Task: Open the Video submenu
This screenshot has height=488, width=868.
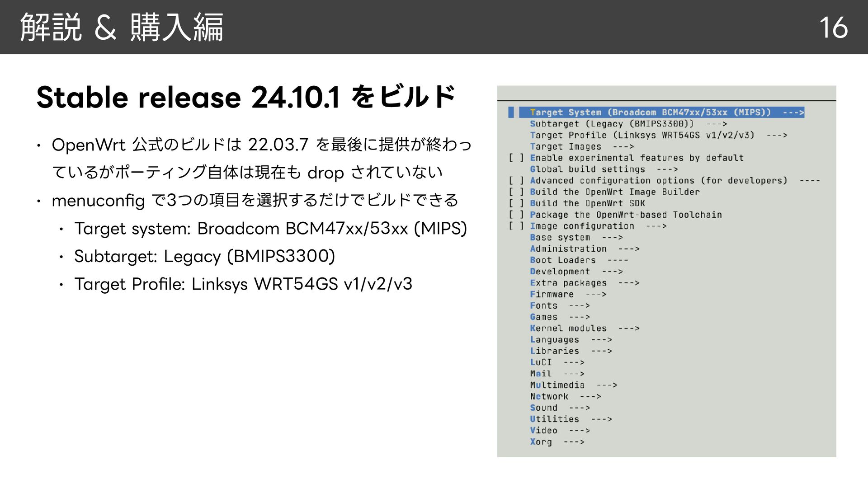Action: 560,430
